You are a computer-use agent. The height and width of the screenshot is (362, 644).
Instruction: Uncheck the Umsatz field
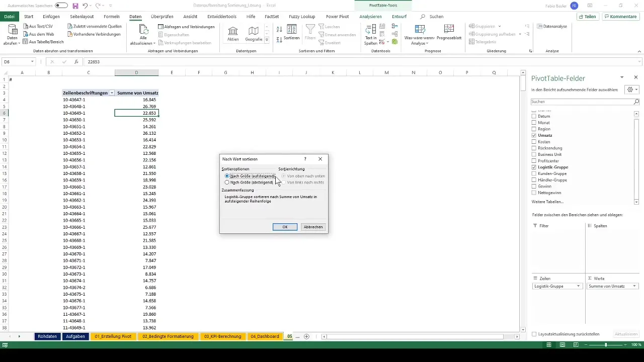tap(534, 136)
